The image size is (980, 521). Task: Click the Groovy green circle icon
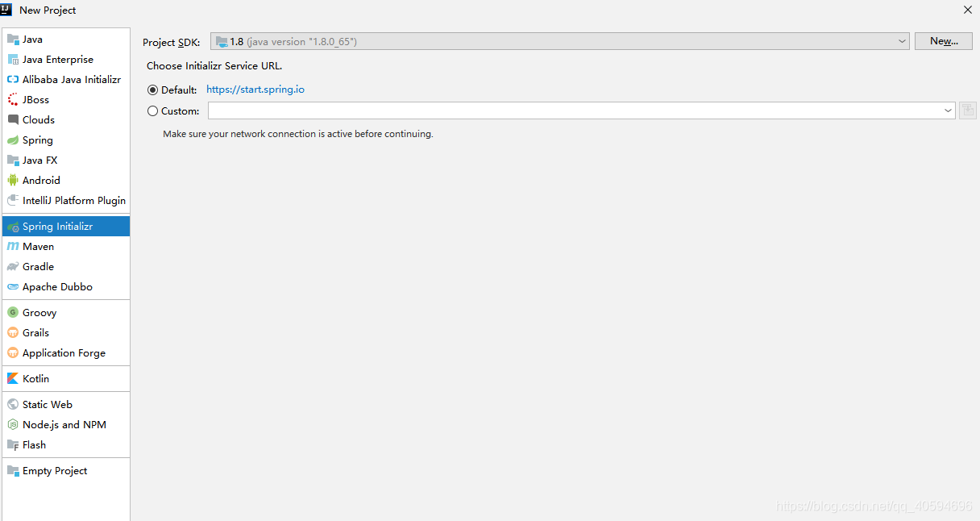(13, 312)
